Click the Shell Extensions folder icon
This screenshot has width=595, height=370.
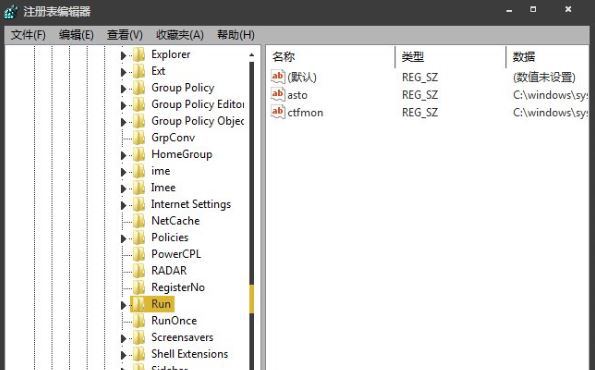click(139, 354)
